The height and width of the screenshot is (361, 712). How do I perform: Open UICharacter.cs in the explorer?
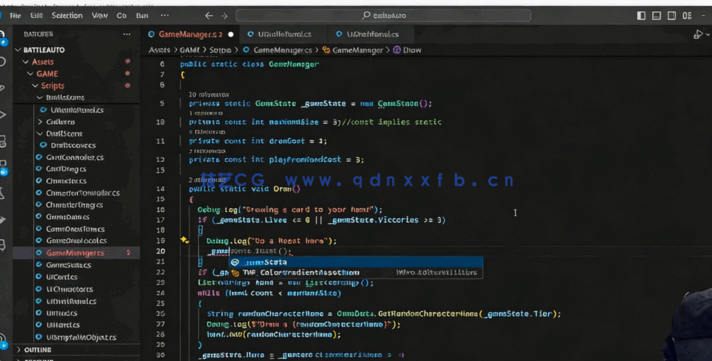pyautogui.click(x=69, y=289)
